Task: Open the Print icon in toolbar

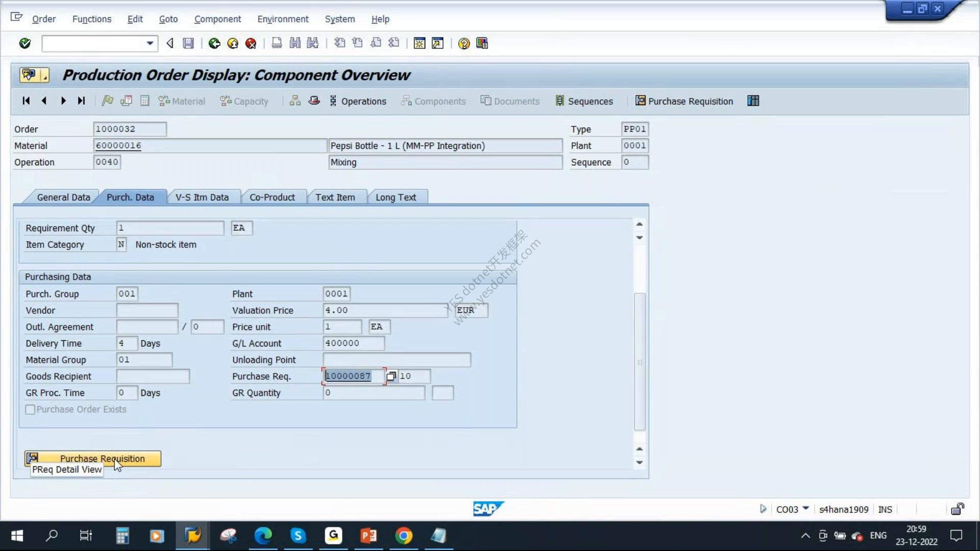Action: coord(277,43)
